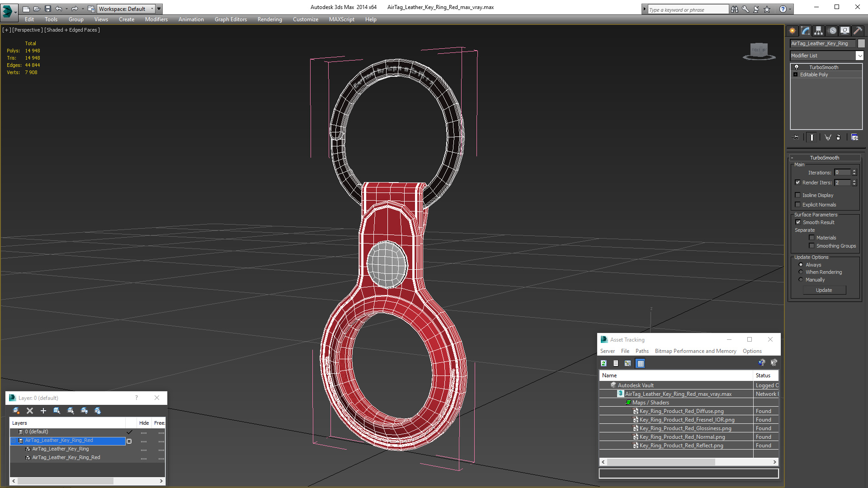The height and width of the screenshot is (488, 868).
Task: Open the Utilities hammer panel tab
Action: pyautogui.click(x=858, y=31)
